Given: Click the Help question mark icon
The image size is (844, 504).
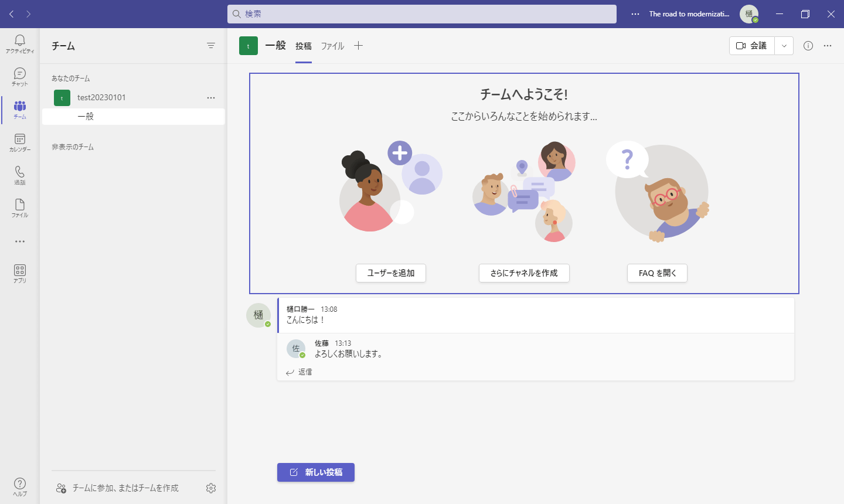Looking at the screenshot, I should coord(20,486).
